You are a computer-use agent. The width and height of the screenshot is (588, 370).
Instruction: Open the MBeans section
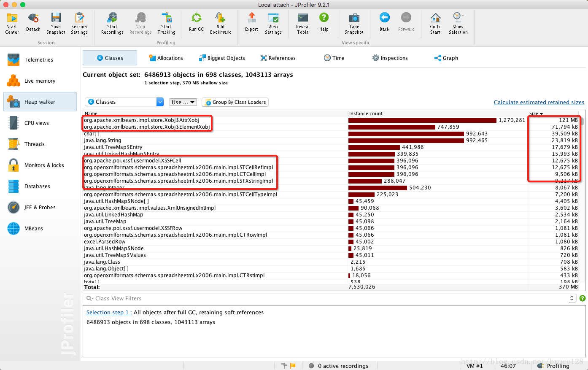(x=40, y=229)
